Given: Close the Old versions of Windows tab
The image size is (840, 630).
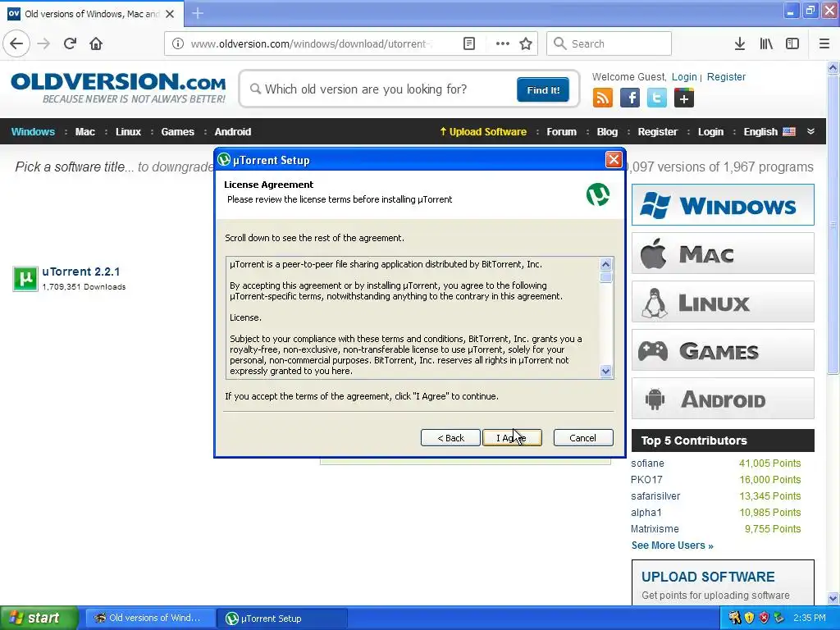Looking at the screenshot, I should tap(170, 14).
